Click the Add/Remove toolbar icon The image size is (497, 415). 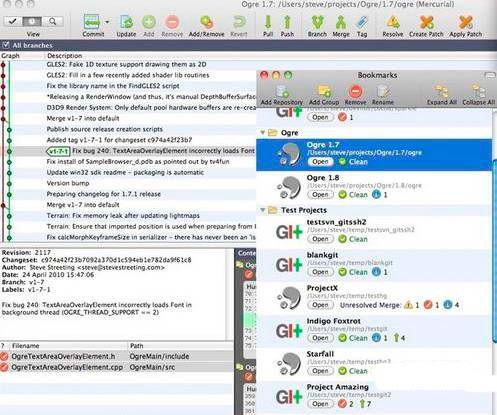coord(207,22)
